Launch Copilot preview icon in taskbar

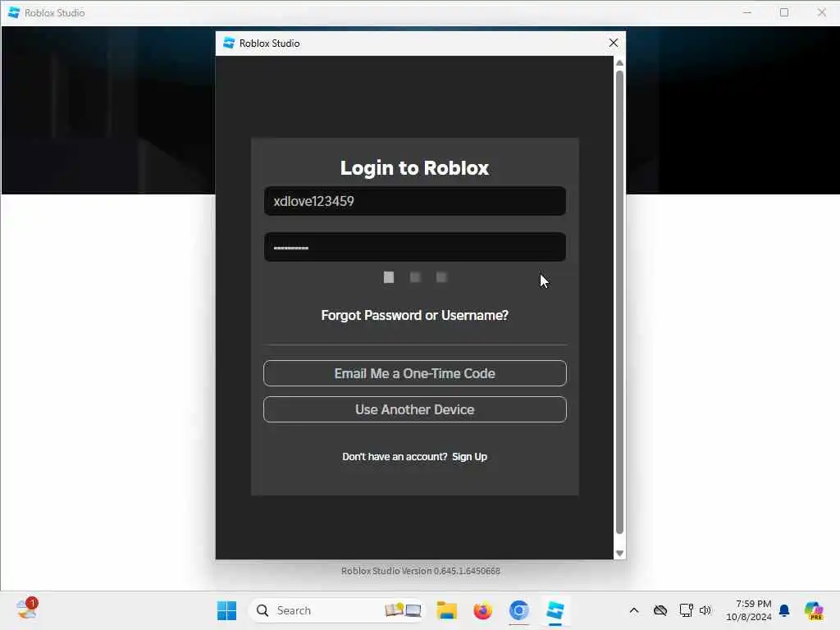814,610
